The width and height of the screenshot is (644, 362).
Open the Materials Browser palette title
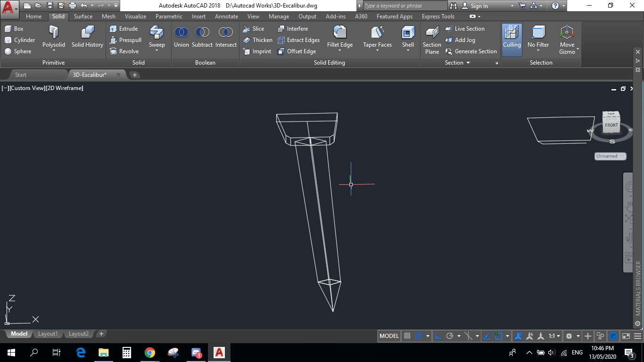point(638,289)
